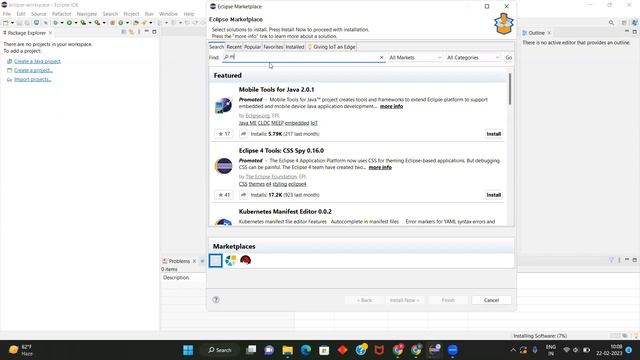Select the Search tab in Marketplace
The height and width of the screenshot is (360, 640).
coord(216,47)
